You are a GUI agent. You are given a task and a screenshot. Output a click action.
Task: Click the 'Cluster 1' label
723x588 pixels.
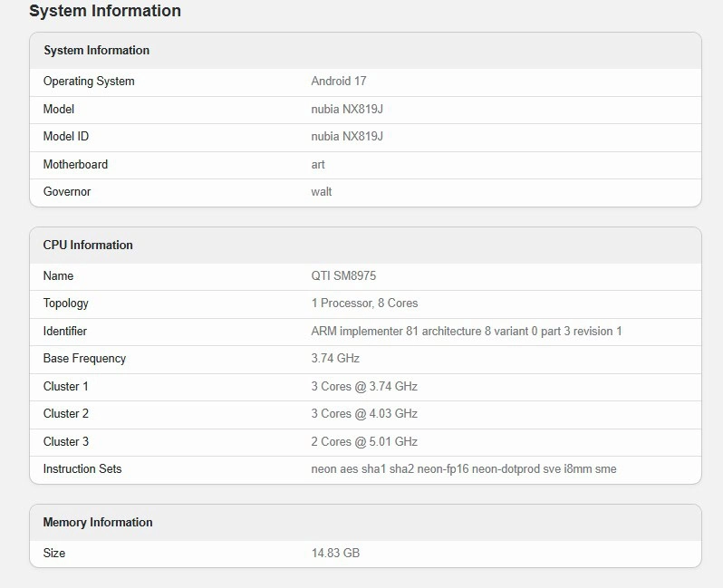[65, 387]
